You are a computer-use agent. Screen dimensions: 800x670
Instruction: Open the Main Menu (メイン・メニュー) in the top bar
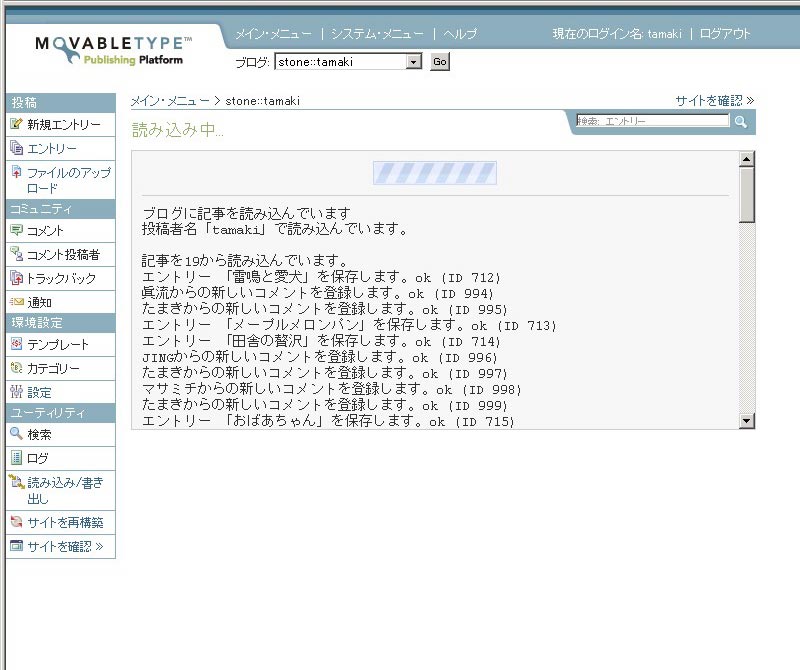273,34
